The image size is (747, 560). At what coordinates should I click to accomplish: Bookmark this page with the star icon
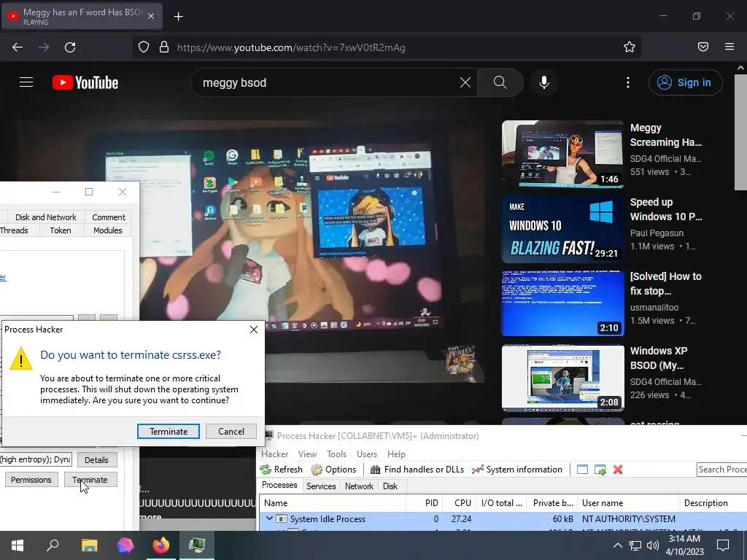pyautogui.click(x=630, y=47)
